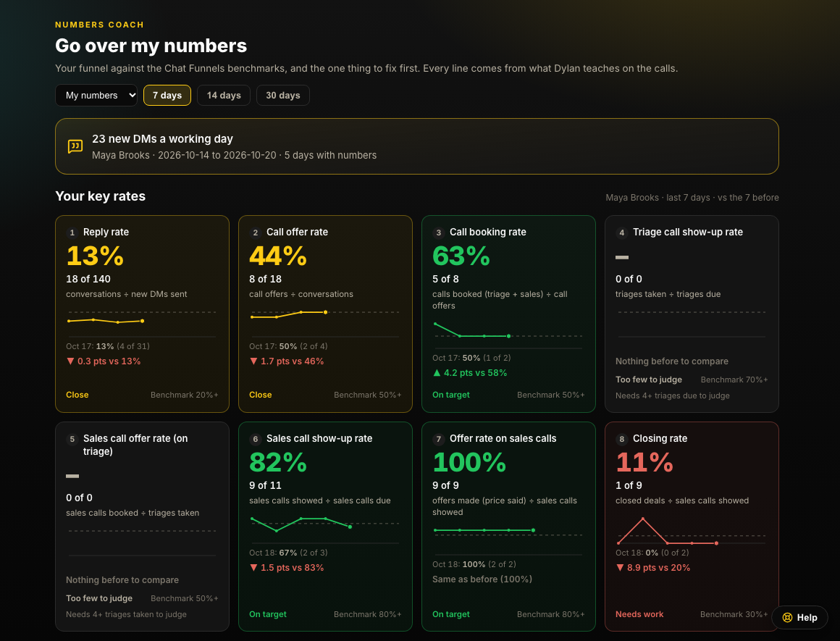Image resolution: width=840 pixels, height=641 pixels.
Task: Click the Triage call show-up rate title
Action: 688,232
